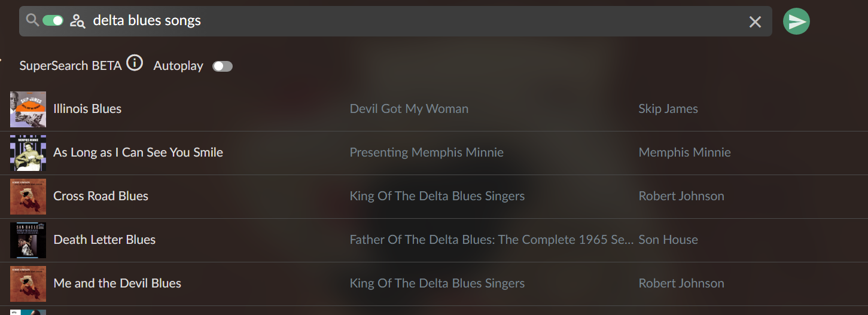This screenshot has height=315, width=868.
Task: Open Father Of The Delta Blues album
Action: [x=491, y=240]
